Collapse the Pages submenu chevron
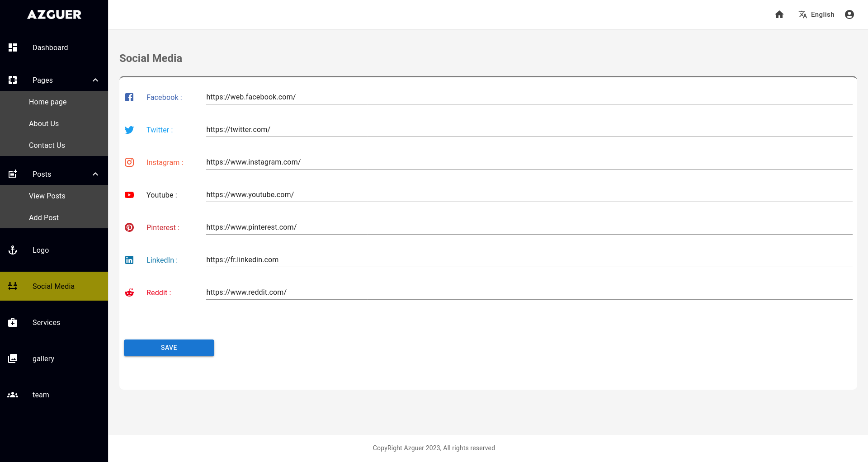Screen dimensions: 868x462 click(x=95, y=80)
